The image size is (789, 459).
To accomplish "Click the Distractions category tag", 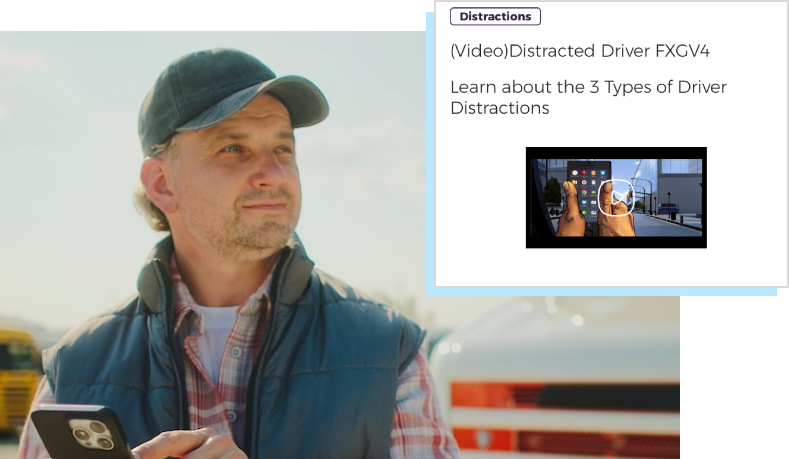I will coord(495,17).
